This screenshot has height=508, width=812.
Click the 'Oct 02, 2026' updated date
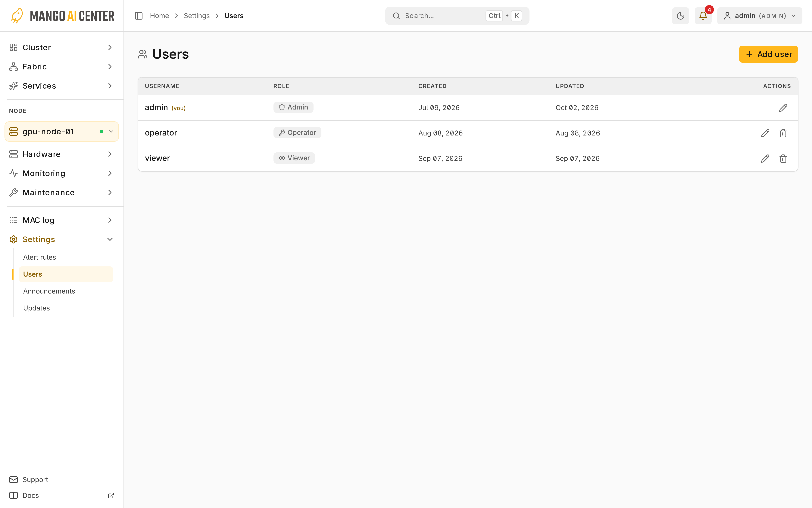tap(577, 108)
